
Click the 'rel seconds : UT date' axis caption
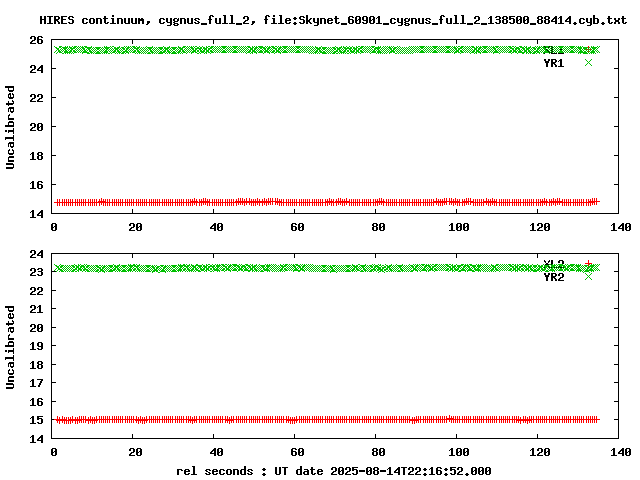coord(333,471)
